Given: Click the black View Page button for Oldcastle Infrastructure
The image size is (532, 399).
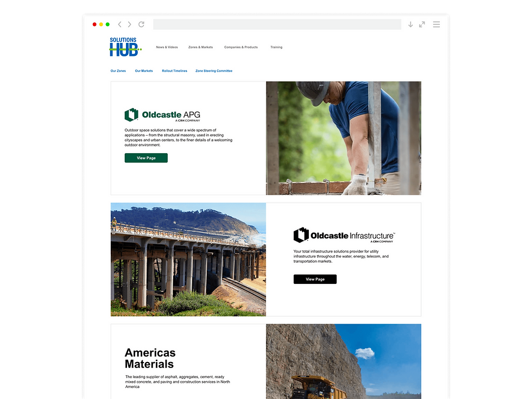Looking at the screenshot, I should click(315, 279).
